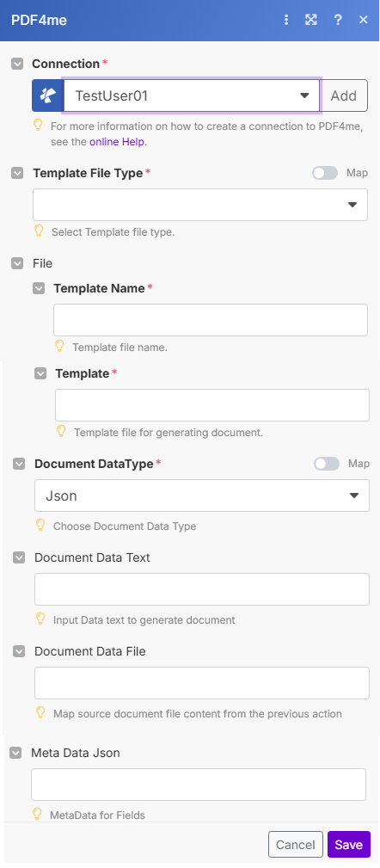Close the PDF4me dialog with the X
Image resolution: width=380 pixels, height=868 pixels.
364,20
